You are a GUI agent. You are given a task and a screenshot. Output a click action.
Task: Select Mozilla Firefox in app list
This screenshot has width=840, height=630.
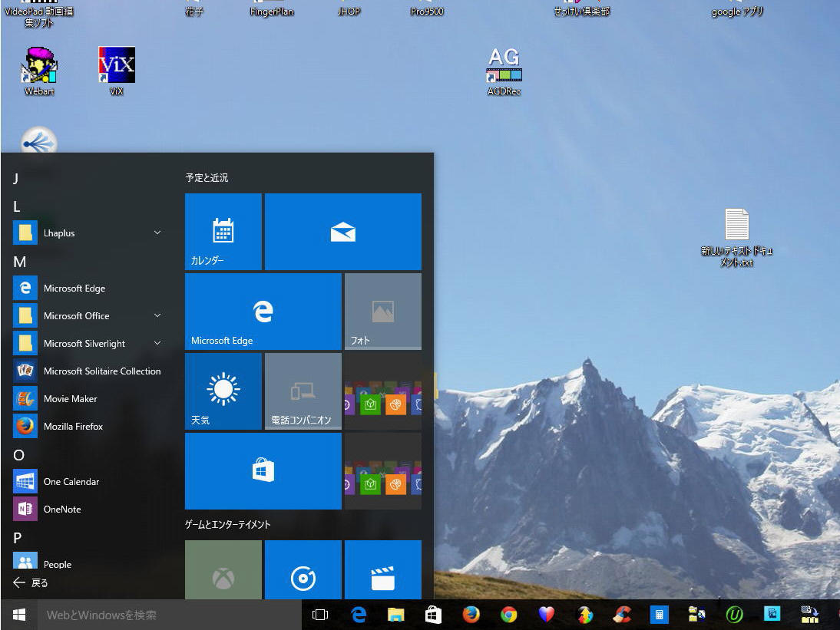point(73,426)
